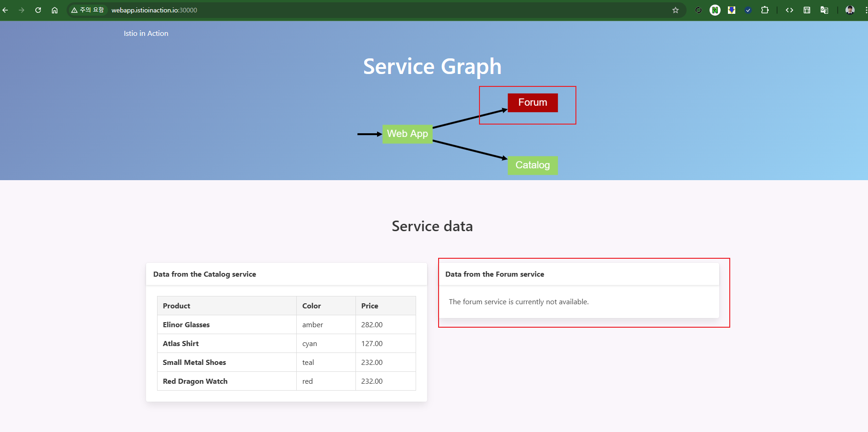
Task: Open the Extensions puzzle menu
Action: click(765, 10)
